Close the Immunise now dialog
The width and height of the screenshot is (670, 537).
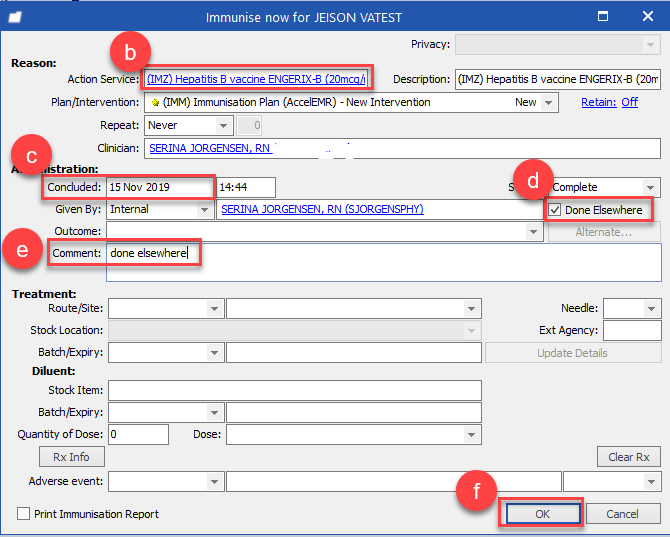tap(648, 16)
